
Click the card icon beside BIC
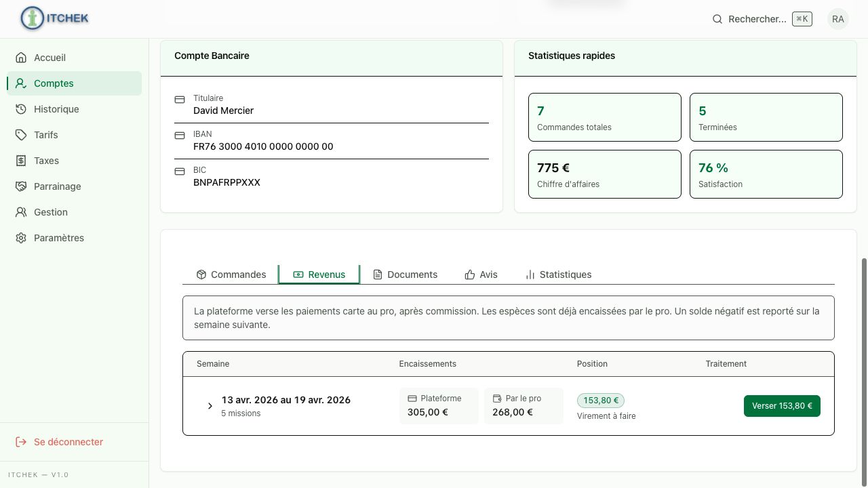pos(180,171)
